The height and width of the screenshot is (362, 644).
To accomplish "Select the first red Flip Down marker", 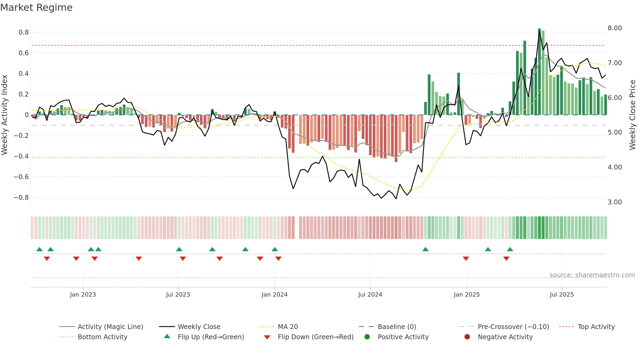I will (47, 258).
